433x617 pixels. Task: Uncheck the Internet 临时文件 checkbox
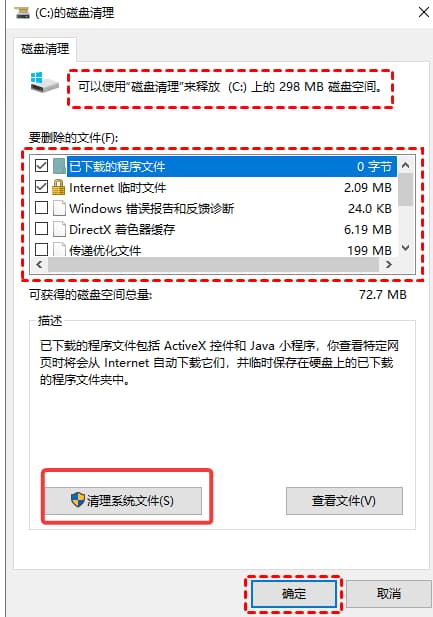coord(41,187)
